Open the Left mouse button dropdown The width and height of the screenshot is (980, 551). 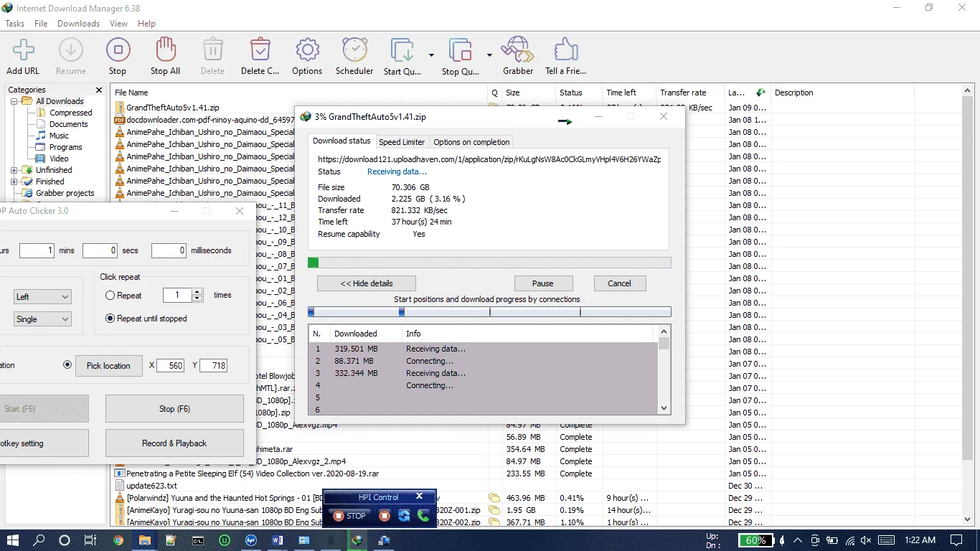click(43, 296)
